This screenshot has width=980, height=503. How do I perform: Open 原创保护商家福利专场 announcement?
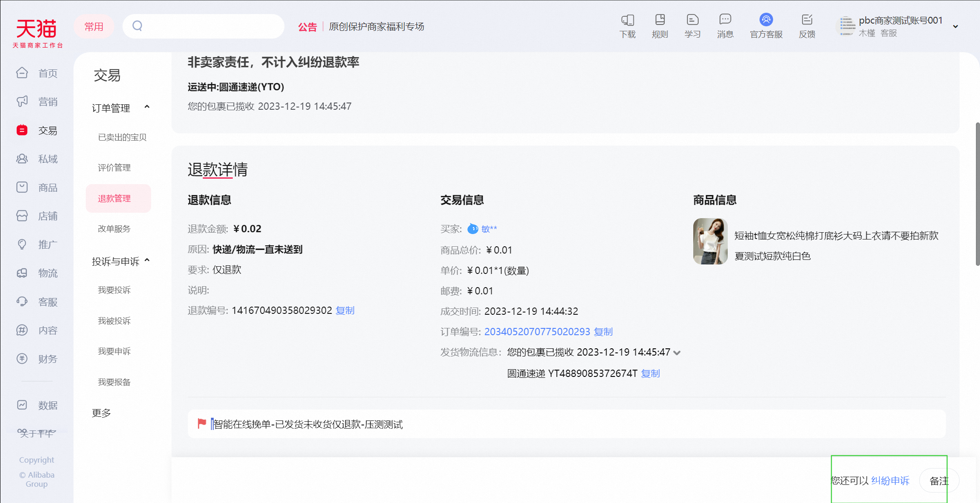[x=377, y=26]
